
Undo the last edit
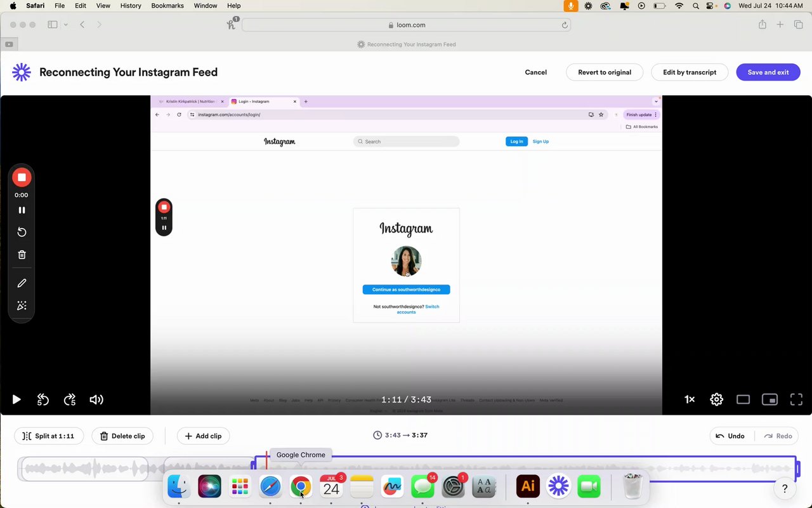tap(730, 436)
